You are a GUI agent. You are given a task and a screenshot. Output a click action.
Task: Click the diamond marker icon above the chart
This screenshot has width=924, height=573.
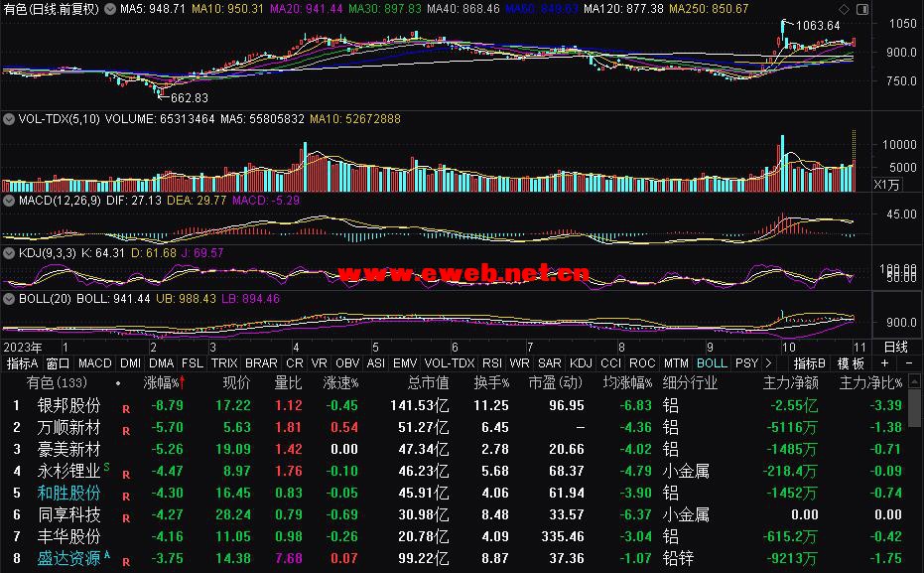[844, 9]
